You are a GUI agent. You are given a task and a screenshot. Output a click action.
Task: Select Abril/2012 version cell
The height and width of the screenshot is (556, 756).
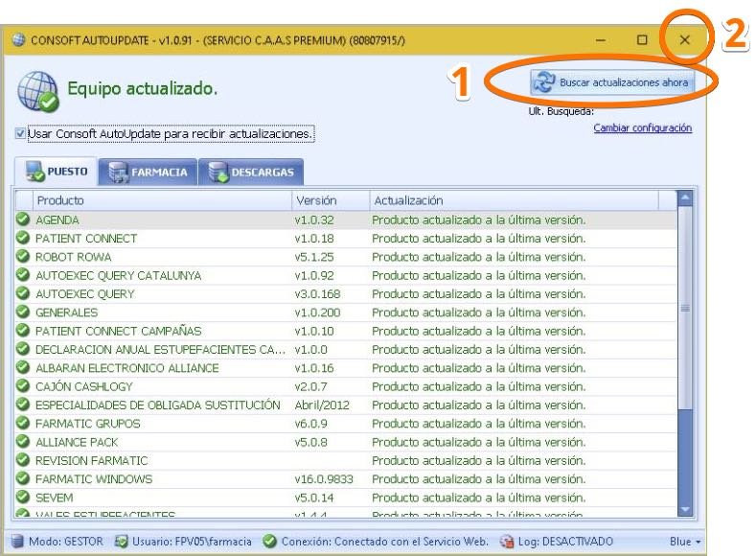(322, 405)
